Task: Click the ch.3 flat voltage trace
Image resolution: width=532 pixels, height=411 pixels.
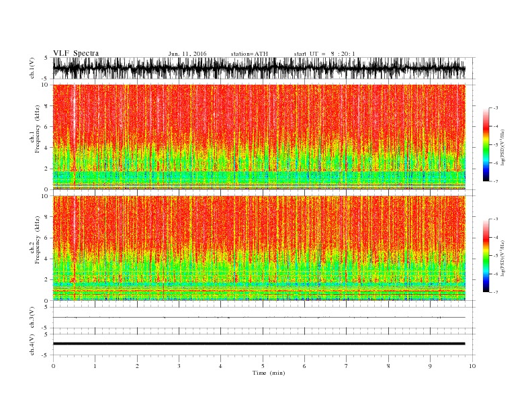Action: (259, 318)
